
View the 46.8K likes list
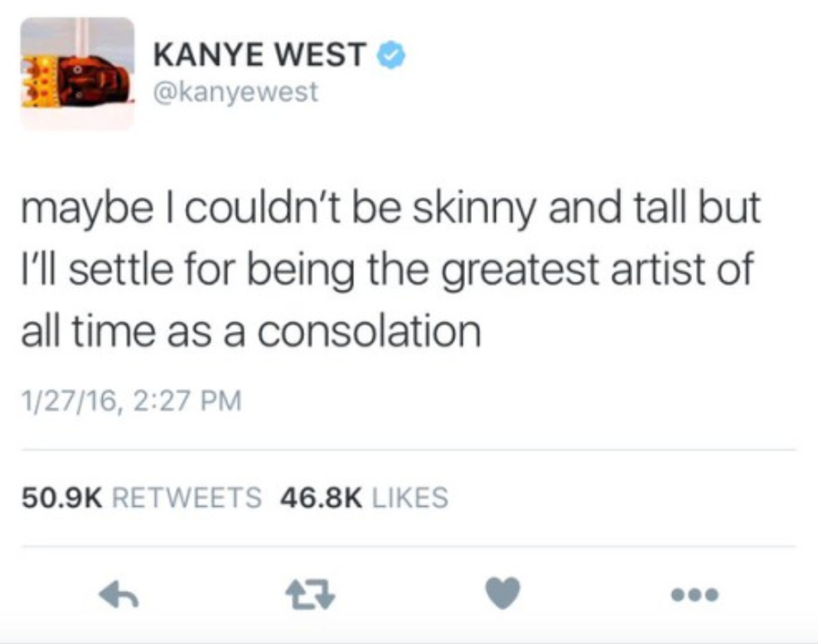click(x=364, y=496)
